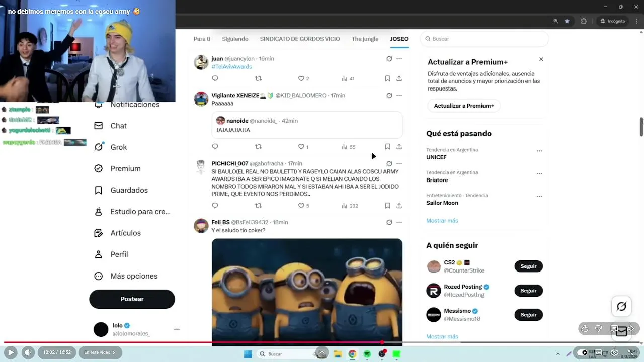Click Mostrar más under Qué está pasando
Image resolution: width=644 pixels, height=362 pixels.
click(x=442, y=221)
